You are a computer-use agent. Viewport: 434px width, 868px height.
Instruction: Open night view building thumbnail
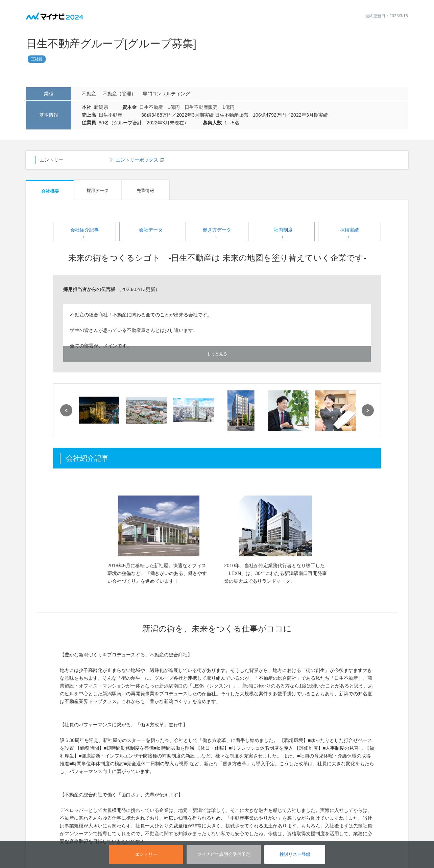click(99, 410)
